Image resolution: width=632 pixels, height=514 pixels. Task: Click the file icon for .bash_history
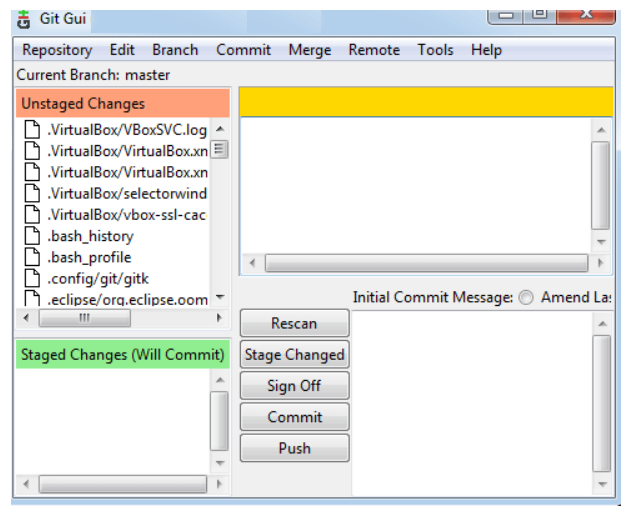pos(32,236)
